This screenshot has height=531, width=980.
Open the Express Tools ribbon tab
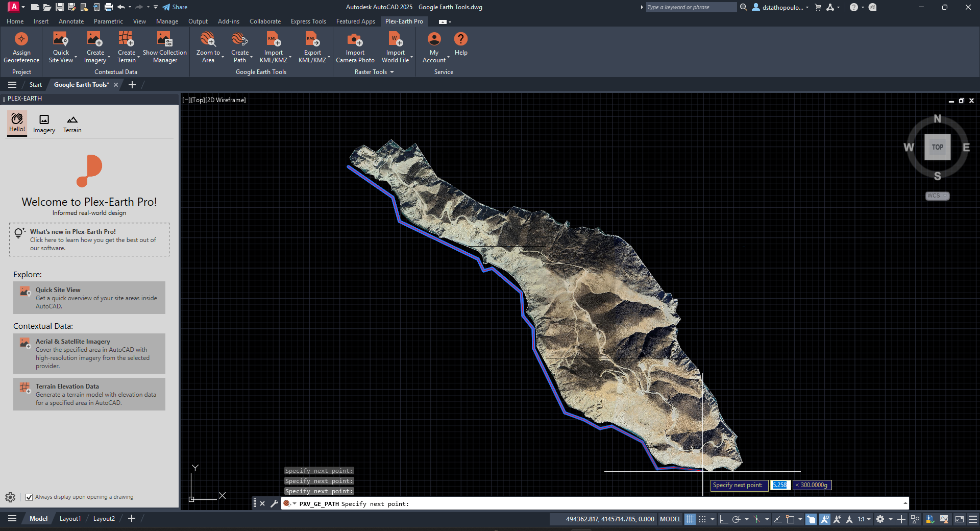(x=308, y=21)
